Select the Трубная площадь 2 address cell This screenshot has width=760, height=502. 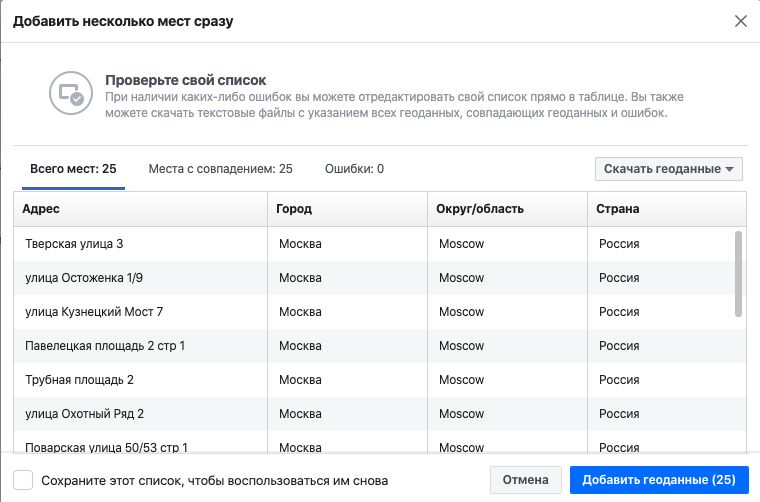(x=141, y=379)
